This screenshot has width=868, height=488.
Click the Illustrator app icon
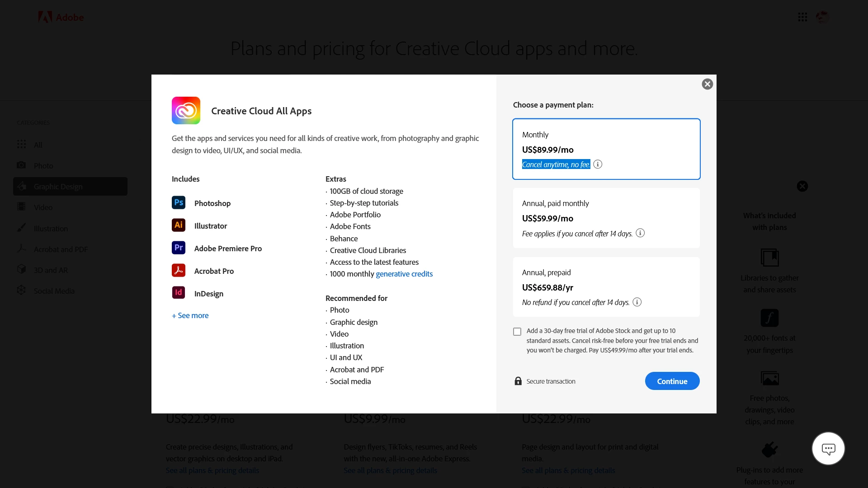179,225
